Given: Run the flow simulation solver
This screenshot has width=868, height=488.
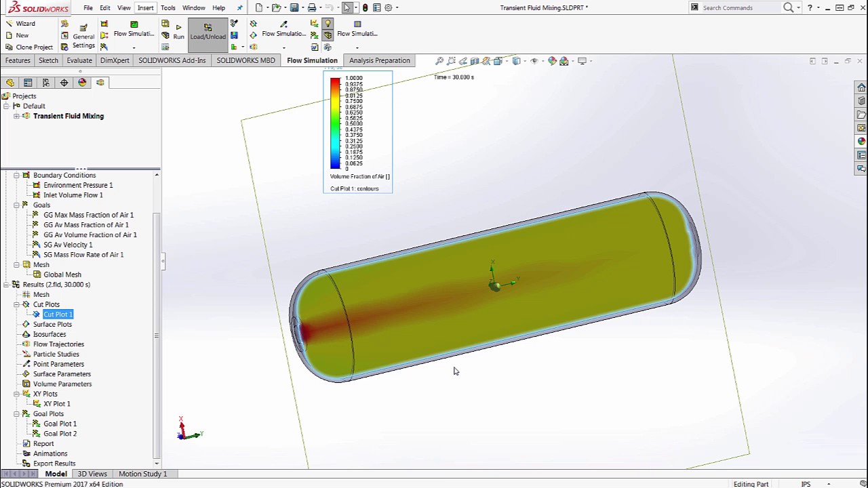Looking at the screenshot, I should (x=178, y=32).
